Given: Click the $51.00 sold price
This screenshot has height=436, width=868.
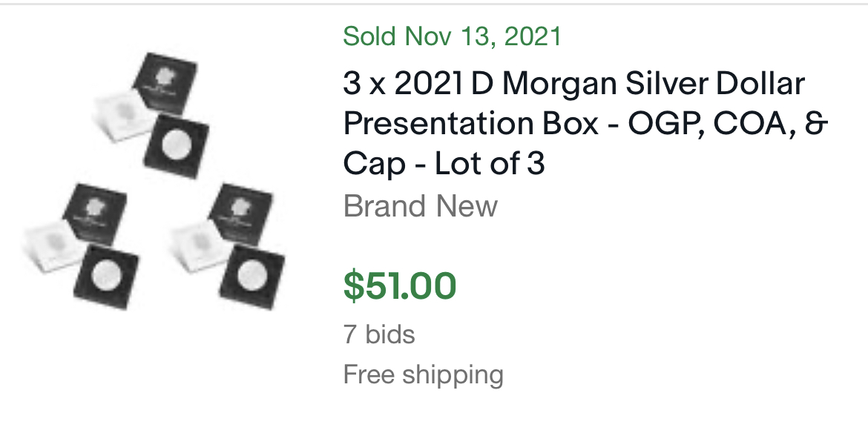Looking at the screenshot, I should click(x=400, y=286).
